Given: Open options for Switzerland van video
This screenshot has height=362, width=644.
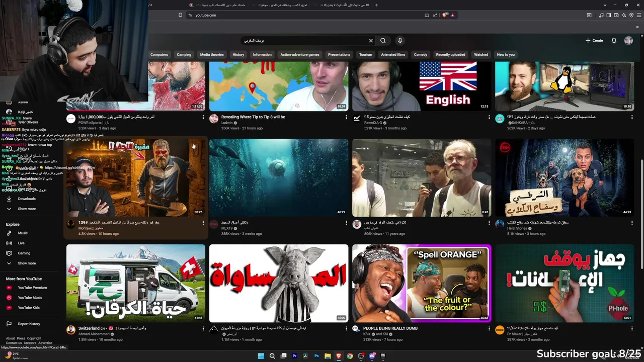Looking at the screenshot, I should point(203,328).
